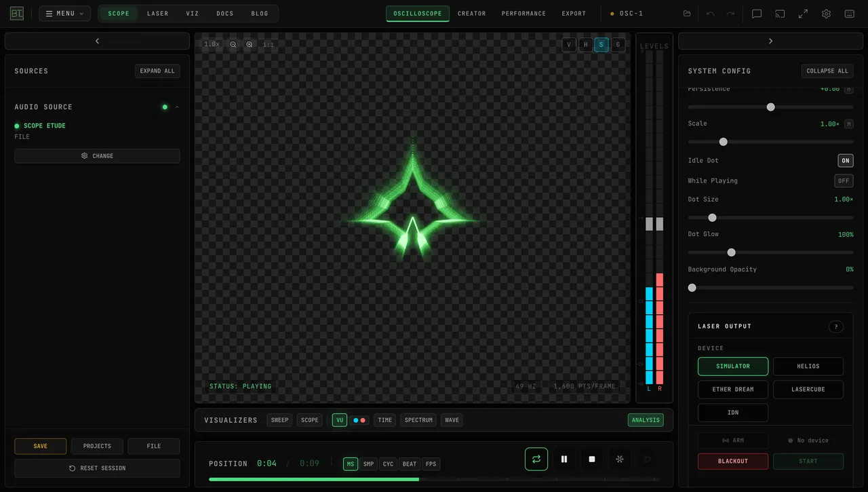Collapse the left panel arrow
The height and width of the screenshot is (492, 868).
point(97,41)
